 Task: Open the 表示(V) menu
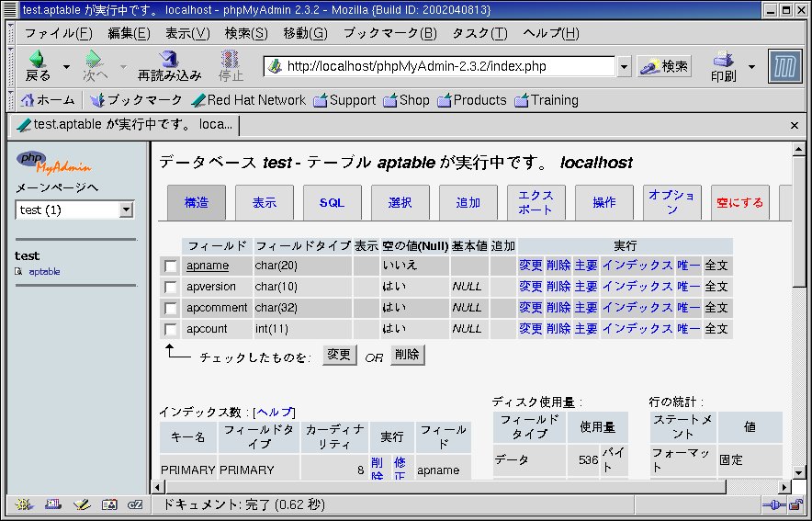(187, 33)
